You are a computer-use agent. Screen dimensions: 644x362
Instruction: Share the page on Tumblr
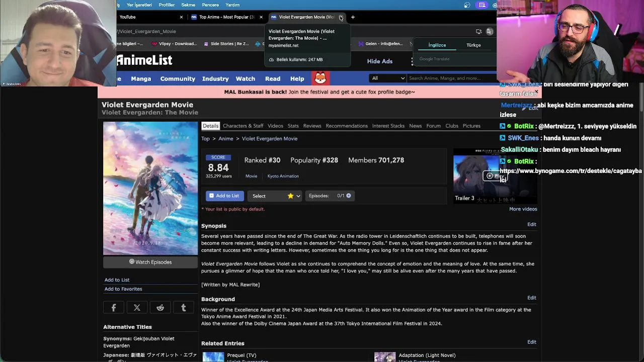pos(184,308)
